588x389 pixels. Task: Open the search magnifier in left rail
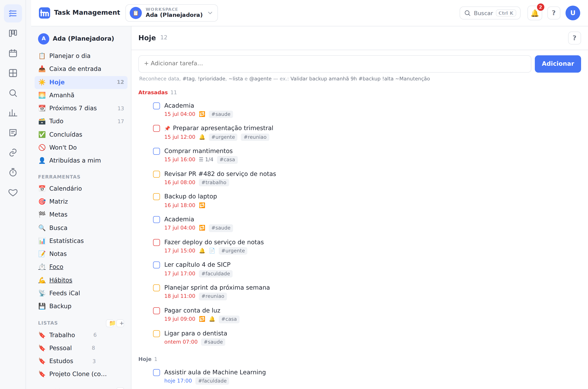pyautogui.click(x=13, y=93)
